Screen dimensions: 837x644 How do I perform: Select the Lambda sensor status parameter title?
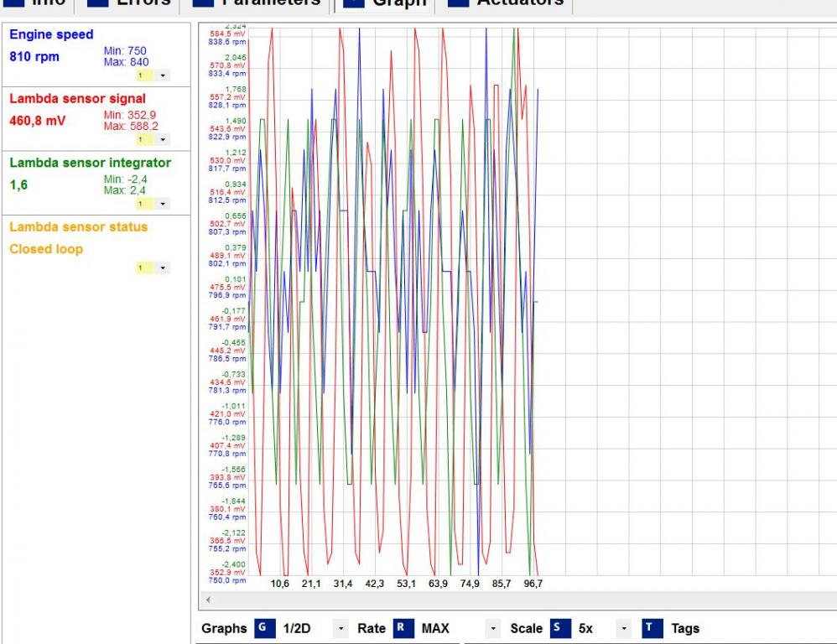79,226
